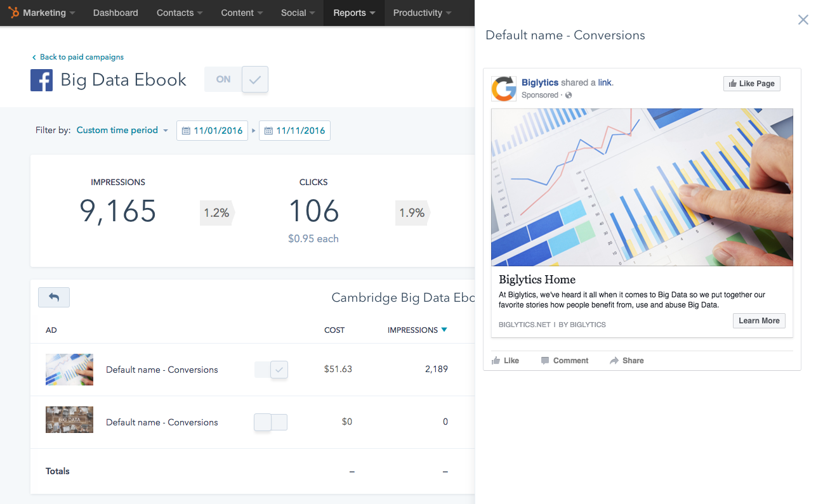Click the start date field 11/01/2016

tap(212, 131)
